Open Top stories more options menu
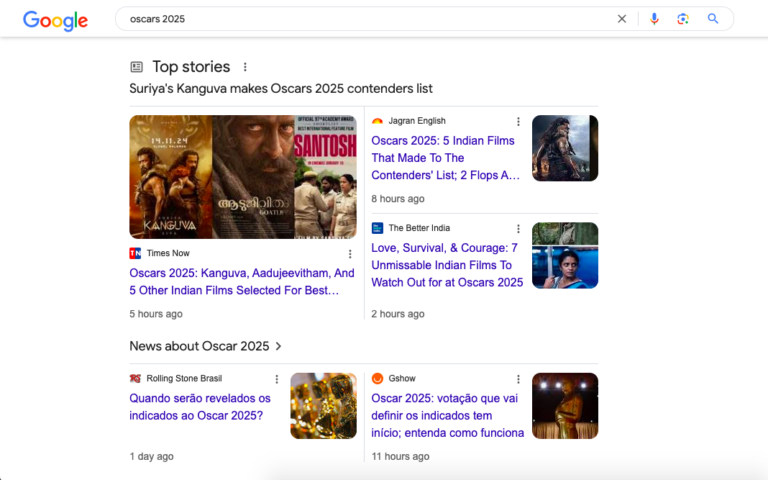The height and width of the screenshot is (480, 768). [x=245, y=67]
